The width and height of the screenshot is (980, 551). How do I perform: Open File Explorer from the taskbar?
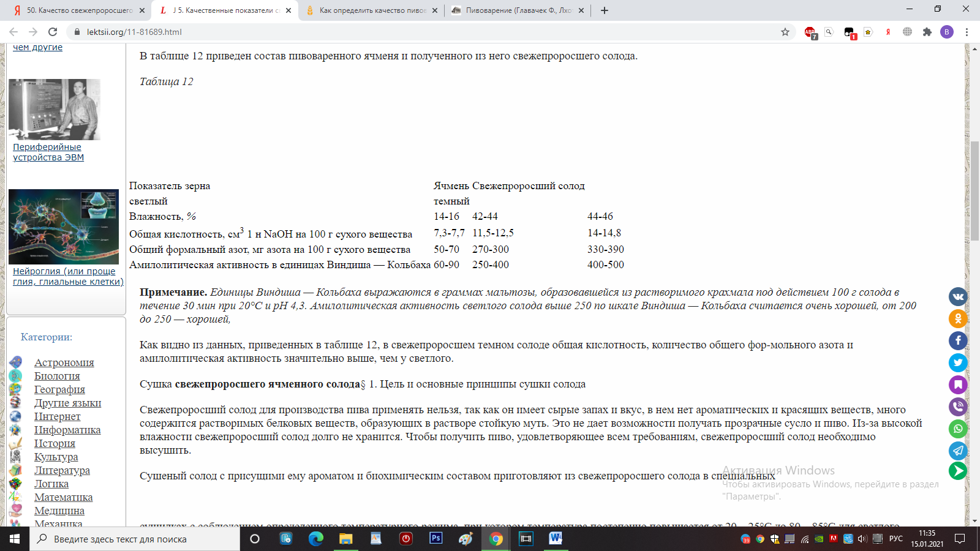346,539
